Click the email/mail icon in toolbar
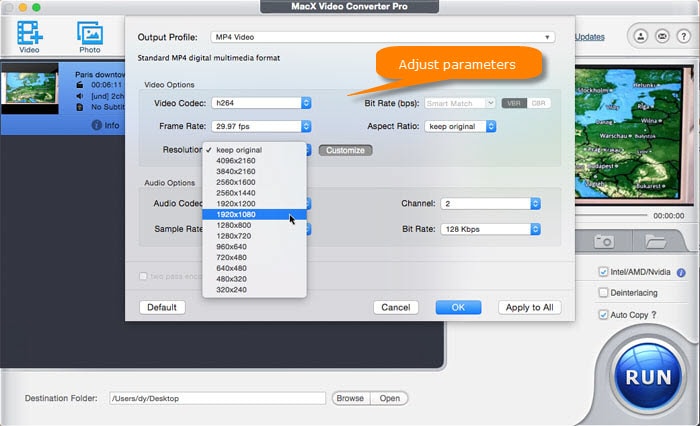The image size is (700, 426). point(662,36)
